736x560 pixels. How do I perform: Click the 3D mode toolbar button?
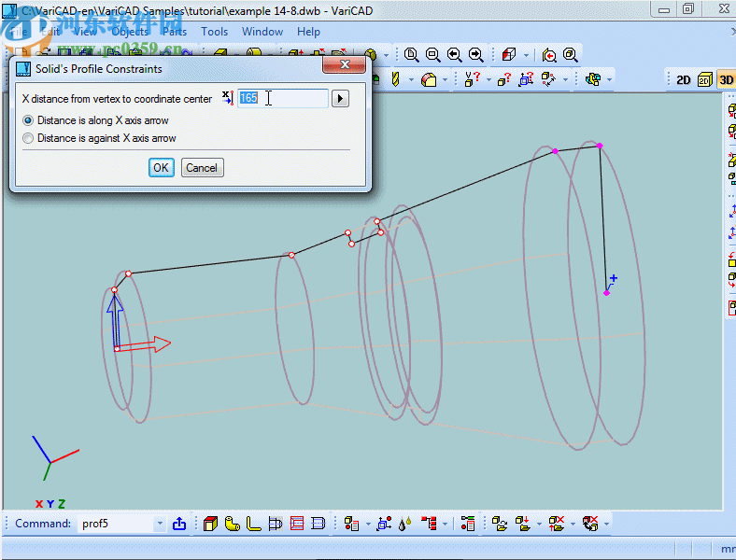click(726, 80)
